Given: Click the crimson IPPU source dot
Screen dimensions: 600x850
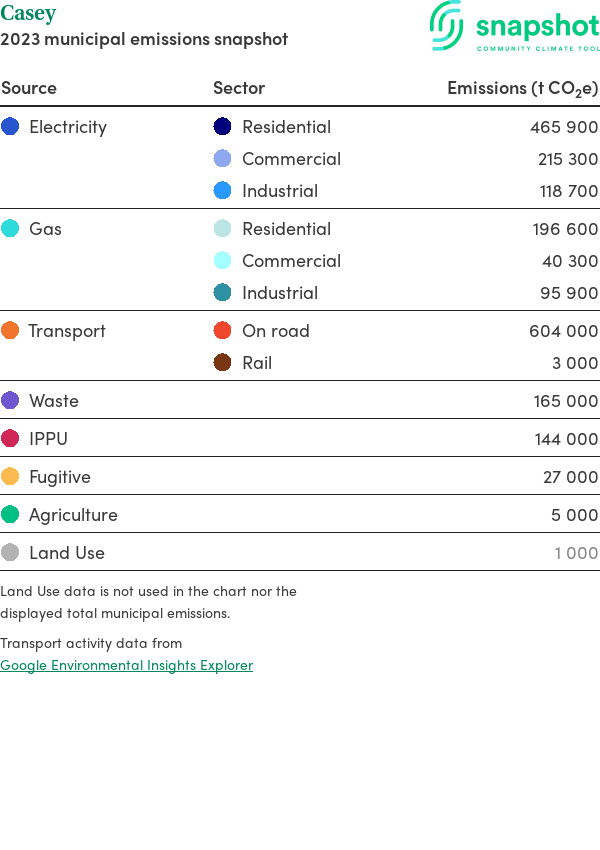Looking at the screenshot, I should [x=10, y=438].
